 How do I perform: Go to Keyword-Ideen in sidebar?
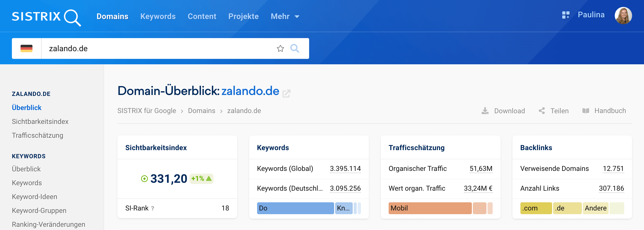pyautogui.click(x=34, y=197)
